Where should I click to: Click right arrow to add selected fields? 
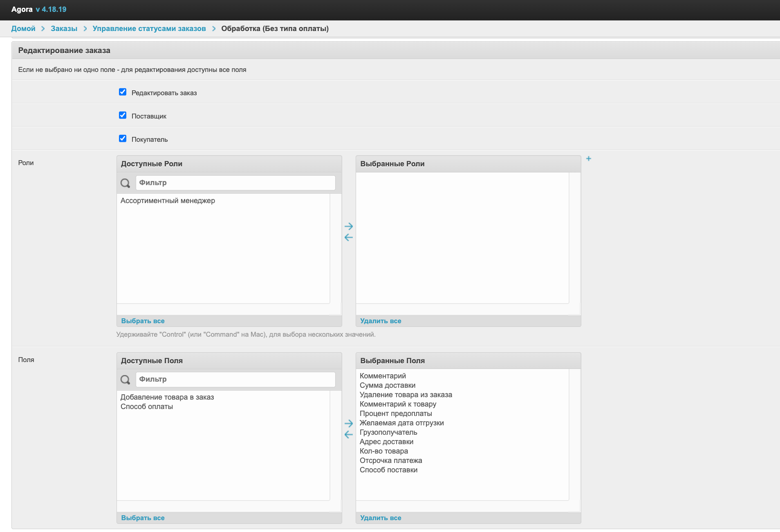tap(348, 423)
